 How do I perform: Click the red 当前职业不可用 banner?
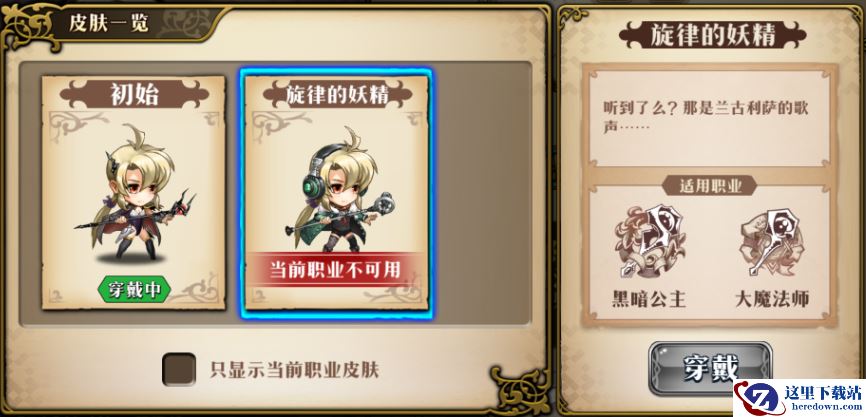pyautogui.click(x=336, y=270)
